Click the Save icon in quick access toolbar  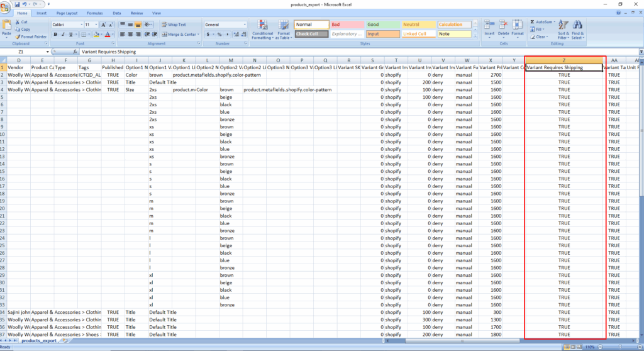17,4
